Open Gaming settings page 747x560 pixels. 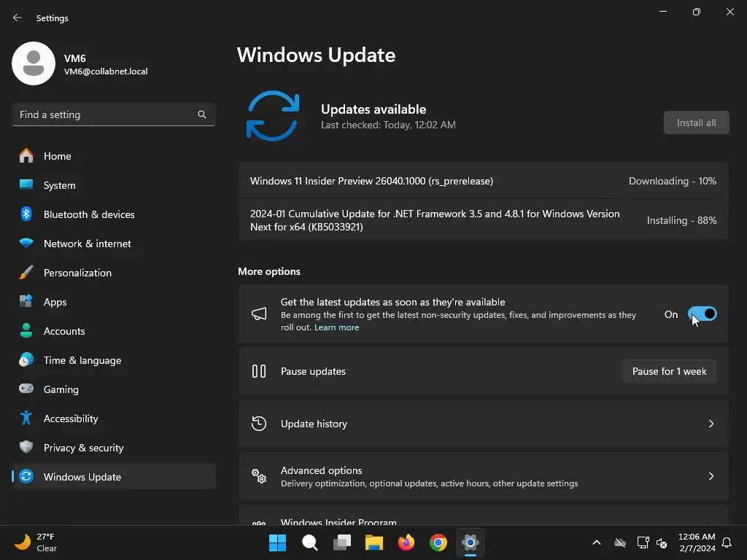coord(114,389)
